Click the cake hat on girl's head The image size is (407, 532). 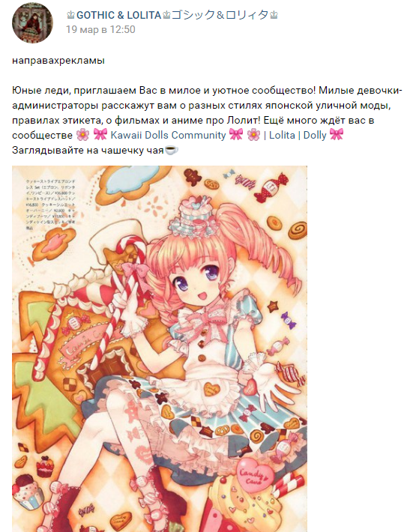(x=193, y=216)
